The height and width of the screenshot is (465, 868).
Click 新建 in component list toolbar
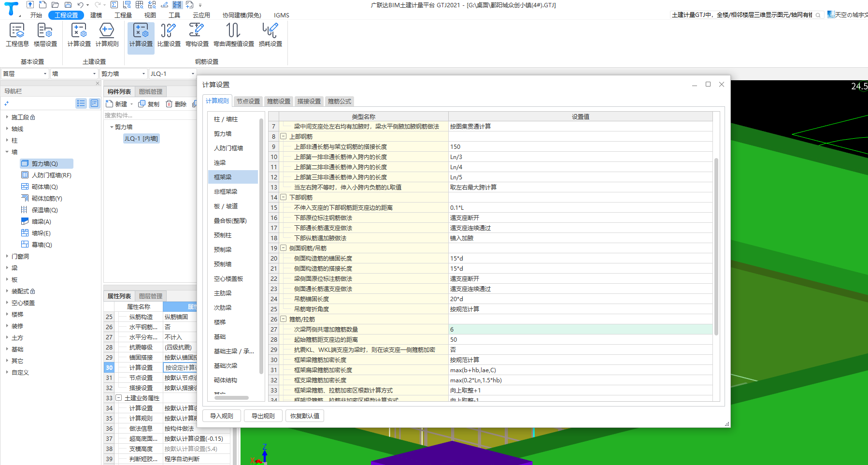pos(116,104)
